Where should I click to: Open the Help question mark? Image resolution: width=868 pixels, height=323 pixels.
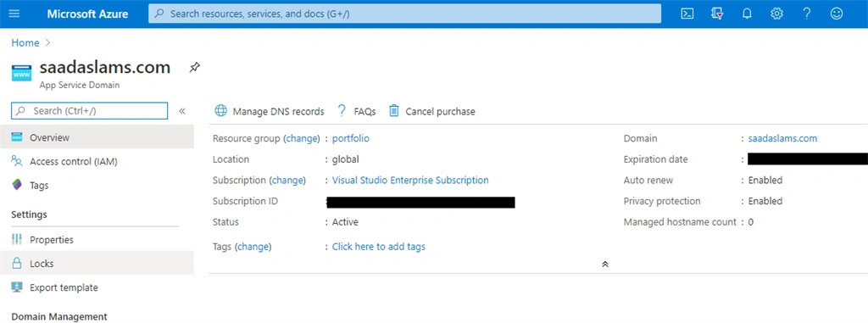tap(807, 14)
